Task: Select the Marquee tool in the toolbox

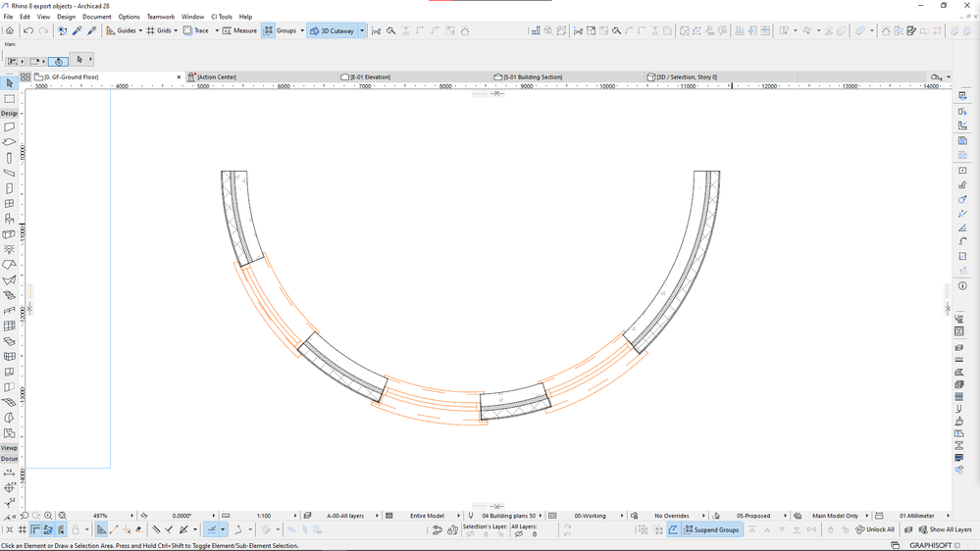Action: pos(10,99)
